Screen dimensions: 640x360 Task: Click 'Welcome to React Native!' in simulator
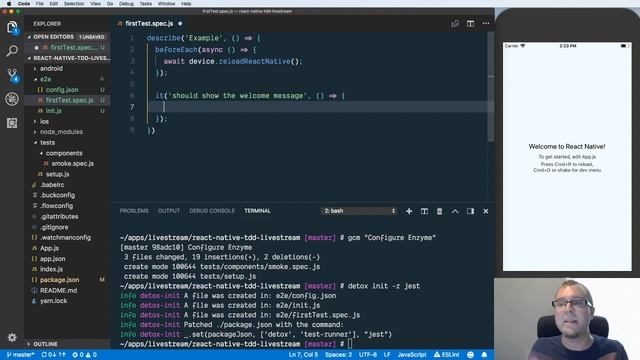click(567, 147)
